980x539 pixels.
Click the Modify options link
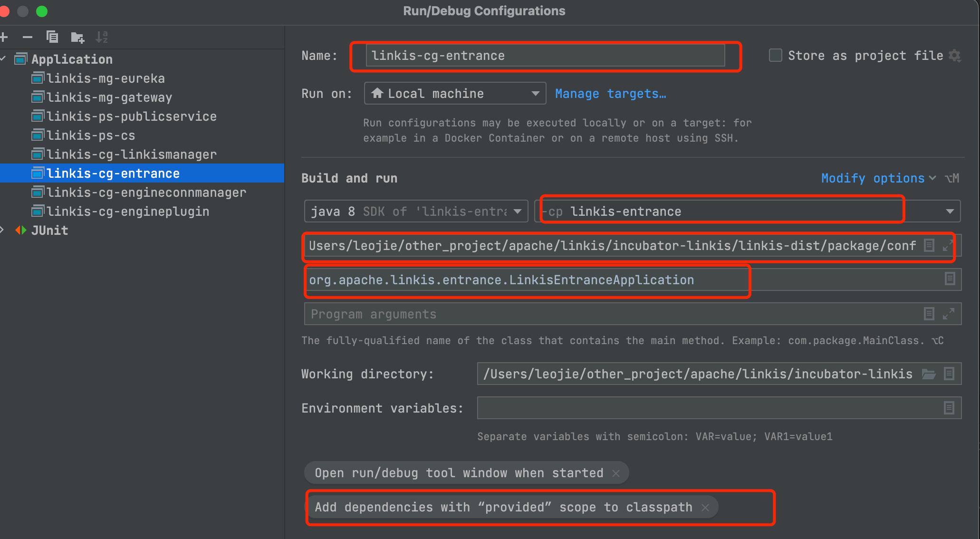[x=873, y=178]
